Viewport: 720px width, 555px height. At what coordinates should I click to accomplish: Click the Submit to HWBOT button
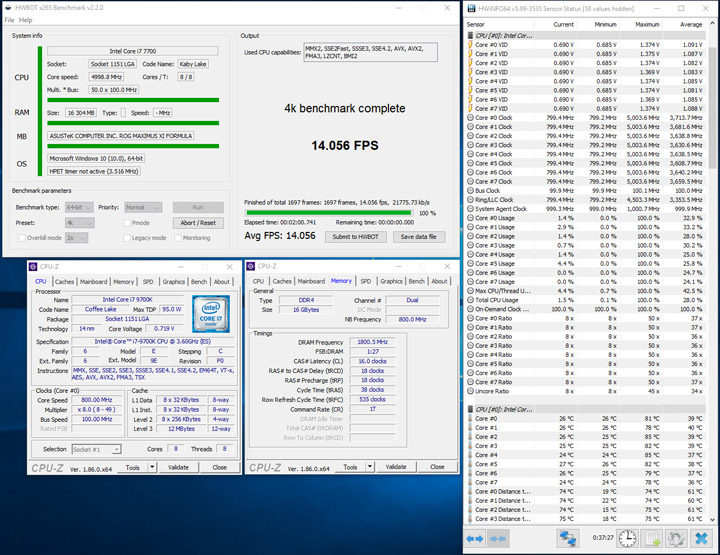pos(357,236)
